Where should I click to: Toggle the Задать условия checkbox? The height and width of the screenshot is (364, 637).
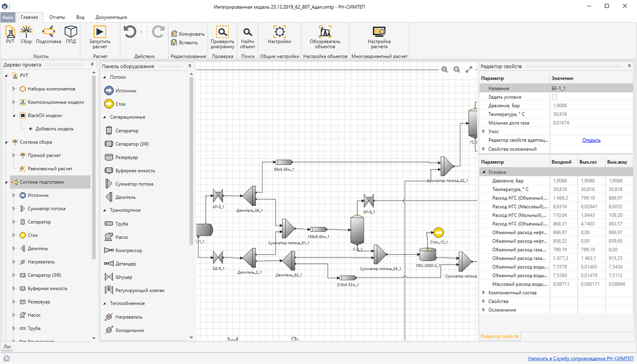555,97
